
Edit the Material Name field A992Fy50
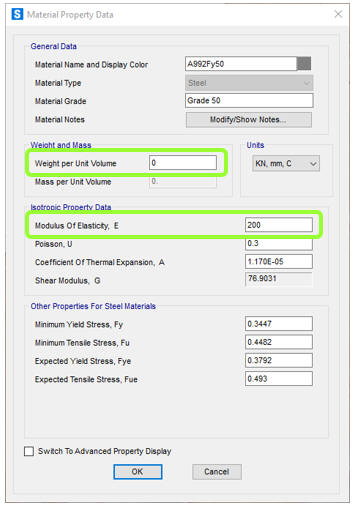click(241, 64)
